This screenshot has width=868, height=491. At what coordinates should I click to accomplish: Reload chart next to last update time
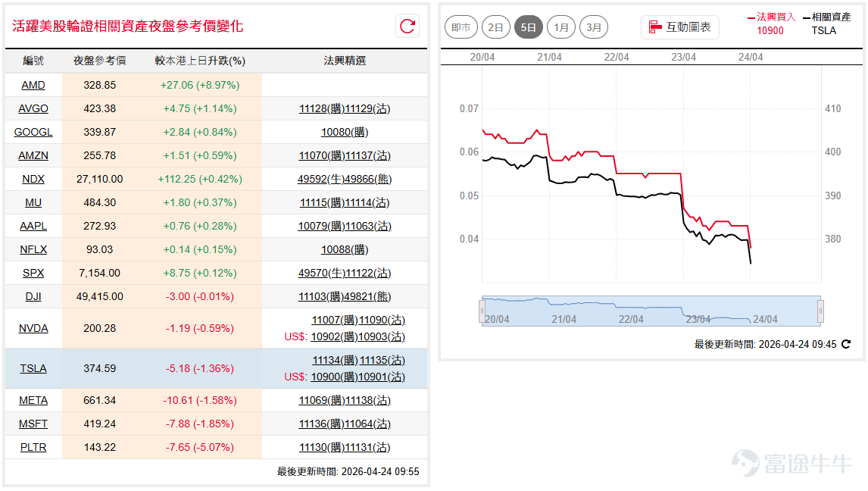[x=846, y=344]
